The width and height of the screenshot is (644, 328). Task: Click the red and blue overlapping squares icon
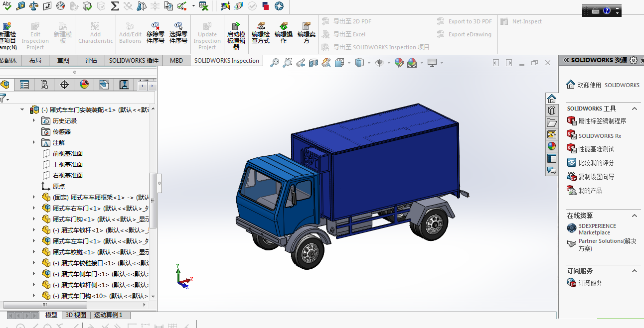click(266, 6)
